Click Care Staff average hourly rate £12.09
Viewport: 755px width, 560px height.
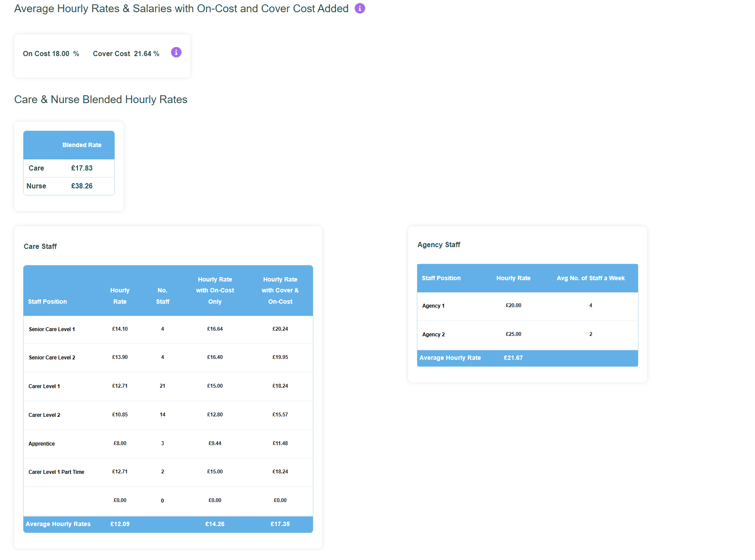120,524
